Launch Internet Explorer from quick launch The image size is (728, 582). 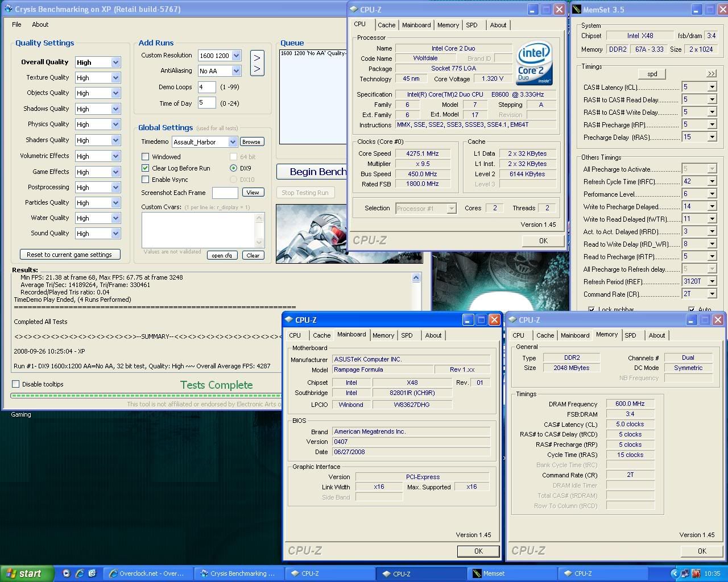[80, 573]
